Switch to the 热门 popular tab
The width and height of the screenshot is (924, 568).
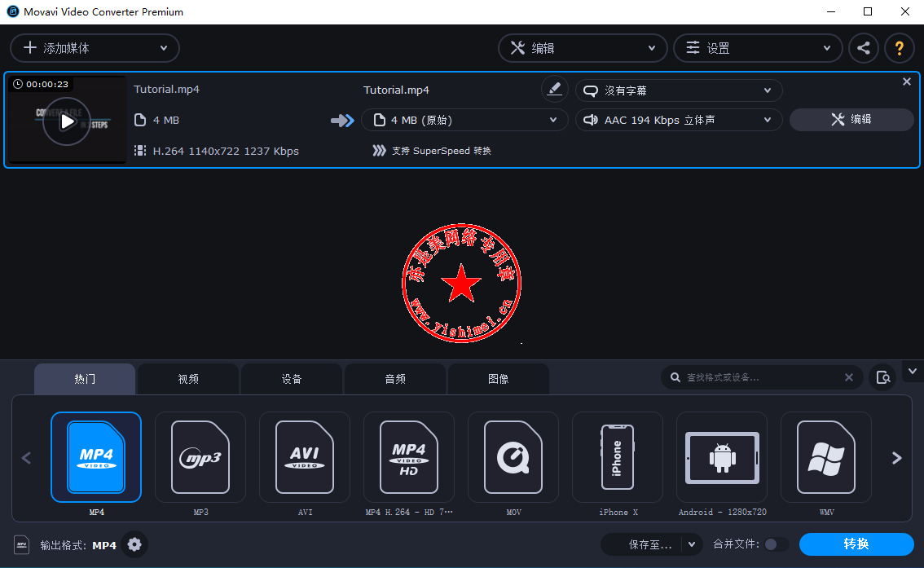pyautogui.click(x=85, y=379)
